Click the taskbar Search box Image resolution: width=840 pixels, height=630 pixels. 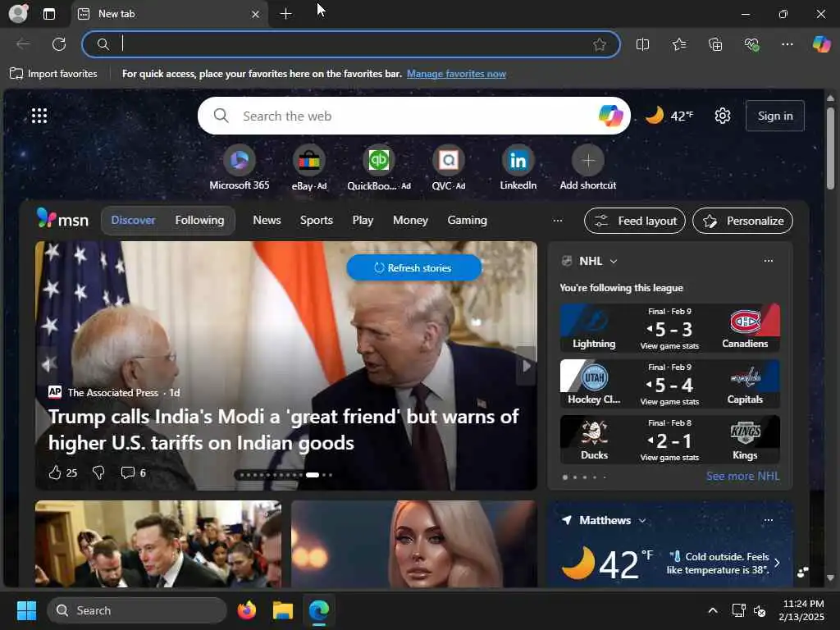click(137, 610)
